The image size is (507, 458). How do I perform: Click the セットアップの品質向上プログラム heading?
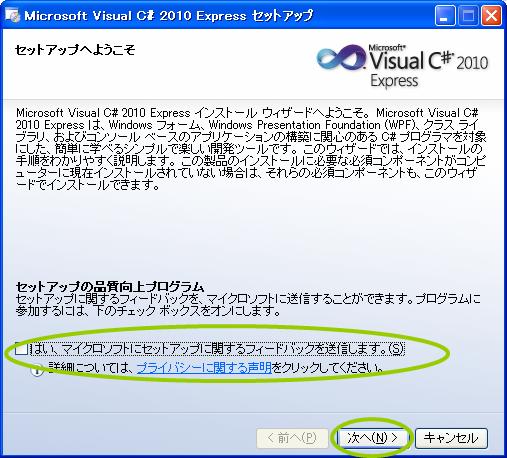tap(110, 286)
